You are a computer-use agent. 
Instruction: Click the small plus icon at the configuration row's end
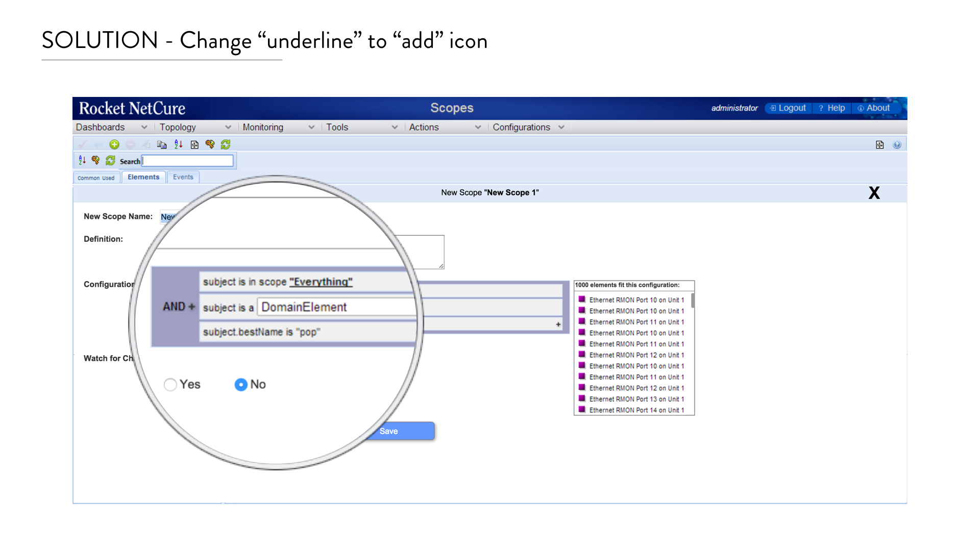pyautogui.click(x=558, y=324)
